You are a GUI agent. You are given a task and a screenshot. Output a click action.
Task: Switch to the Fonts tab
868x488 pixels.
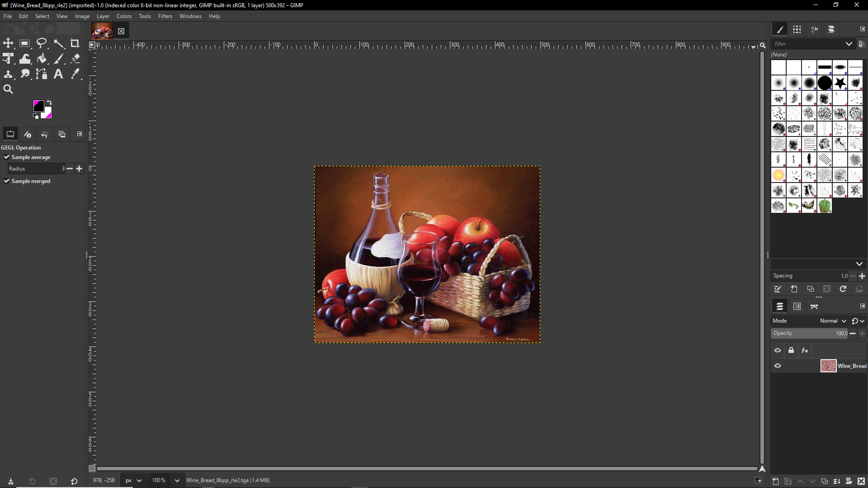tap(814, 29)
